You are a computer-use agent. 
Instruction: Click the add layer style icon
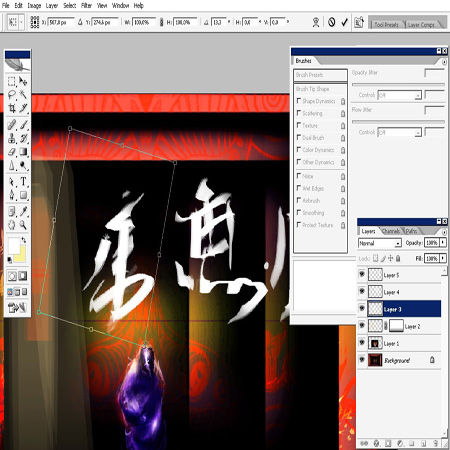376,443
